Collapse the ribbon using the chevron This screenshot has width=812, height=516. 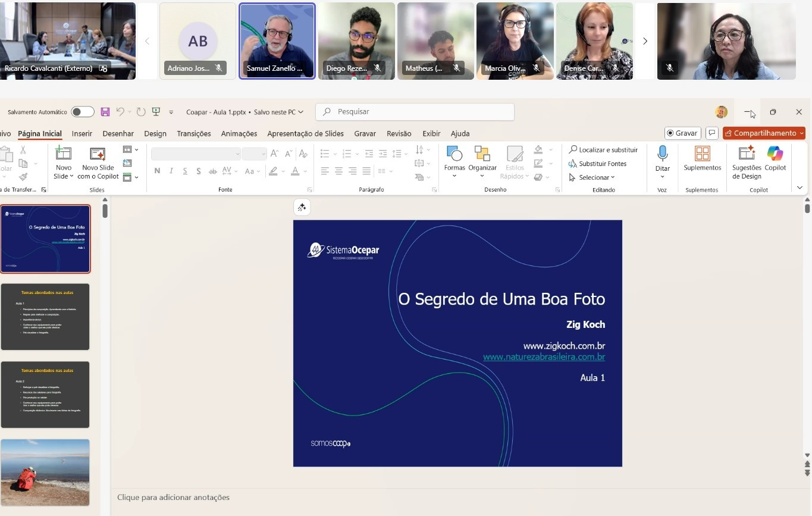[799, 187]
